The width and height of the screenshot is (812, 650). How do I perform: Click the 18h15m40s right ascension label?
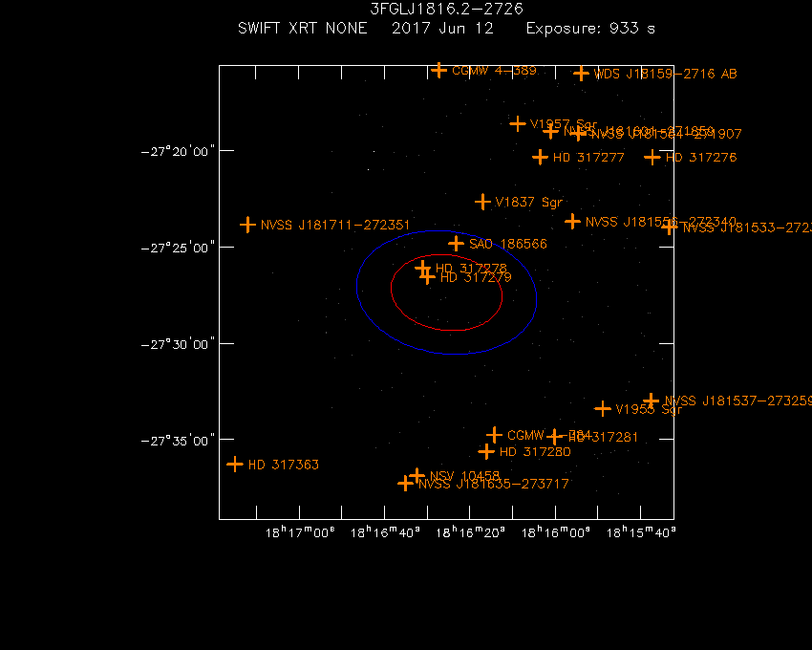coord(641,532)
